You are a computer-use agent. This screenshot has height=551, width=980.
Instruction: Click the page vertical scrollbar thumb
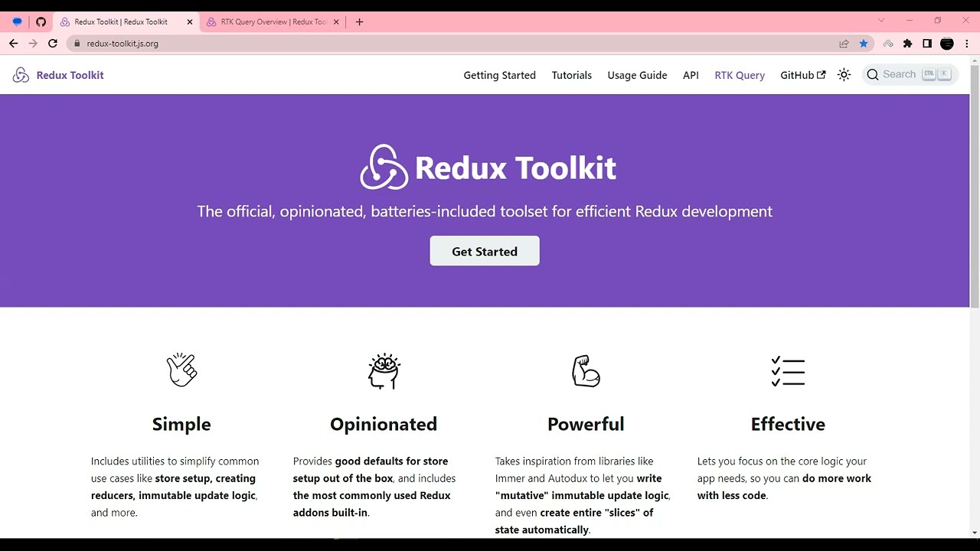[975, 187]
